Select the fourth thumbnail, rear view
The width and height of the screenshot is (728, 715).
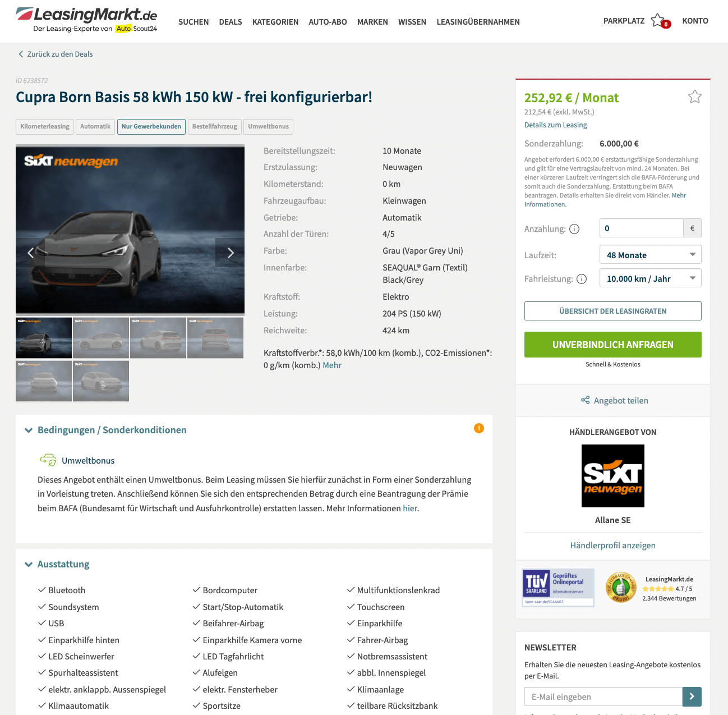click(215, 338)
